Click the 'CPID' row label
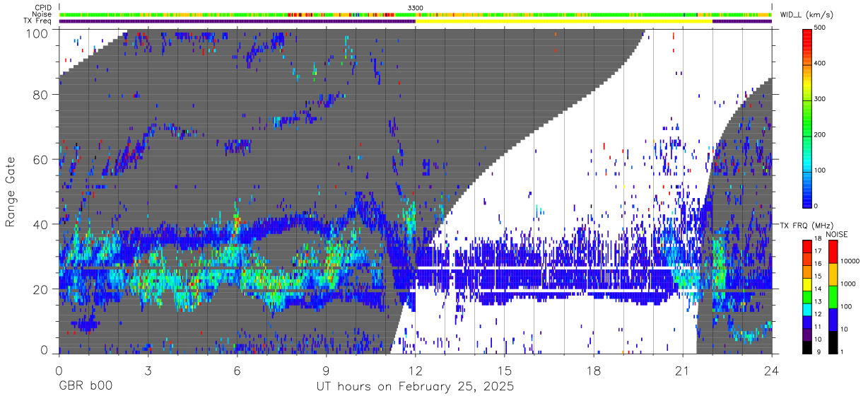The image size is (868, 401). point(43,8)
